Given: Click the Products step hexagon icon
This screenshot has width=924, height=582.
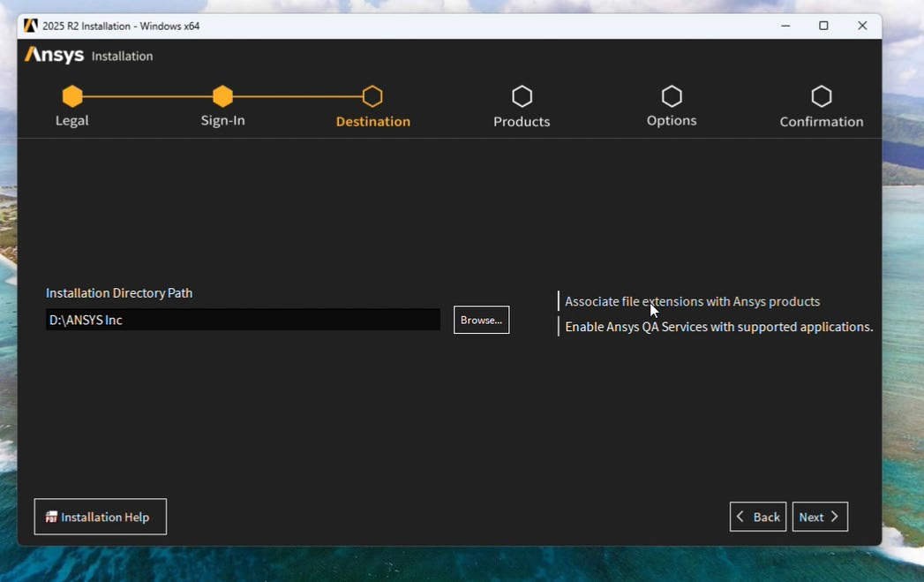Looking at the screenshot, I should click(522, 96).
